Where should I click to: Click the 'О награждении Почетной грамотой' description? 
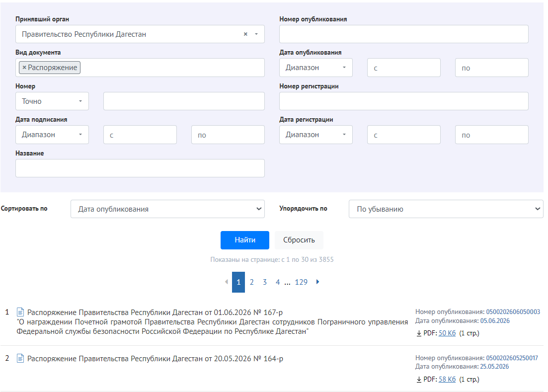[212, 327]
